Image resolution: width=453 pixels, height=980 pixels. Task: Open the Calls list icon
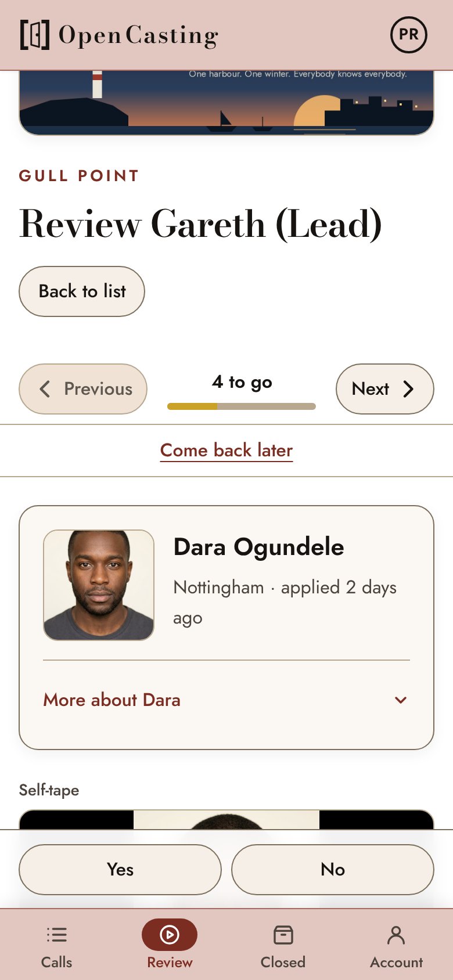click(57, 935)
